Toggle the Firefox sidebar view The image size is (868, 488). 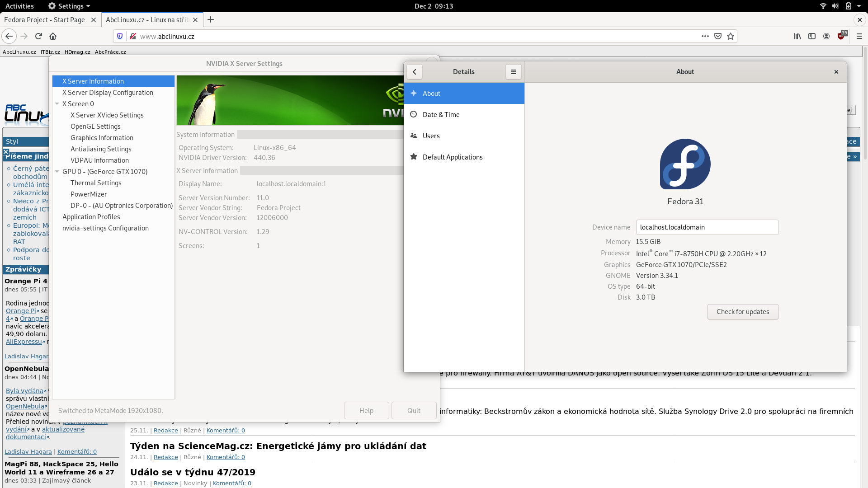812,36
